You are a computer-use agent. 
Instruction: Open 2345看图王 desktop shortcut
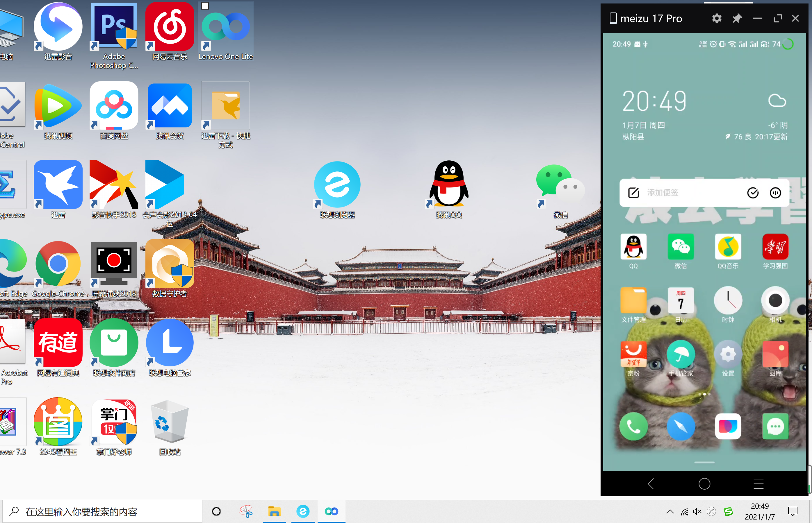[58, 427]
